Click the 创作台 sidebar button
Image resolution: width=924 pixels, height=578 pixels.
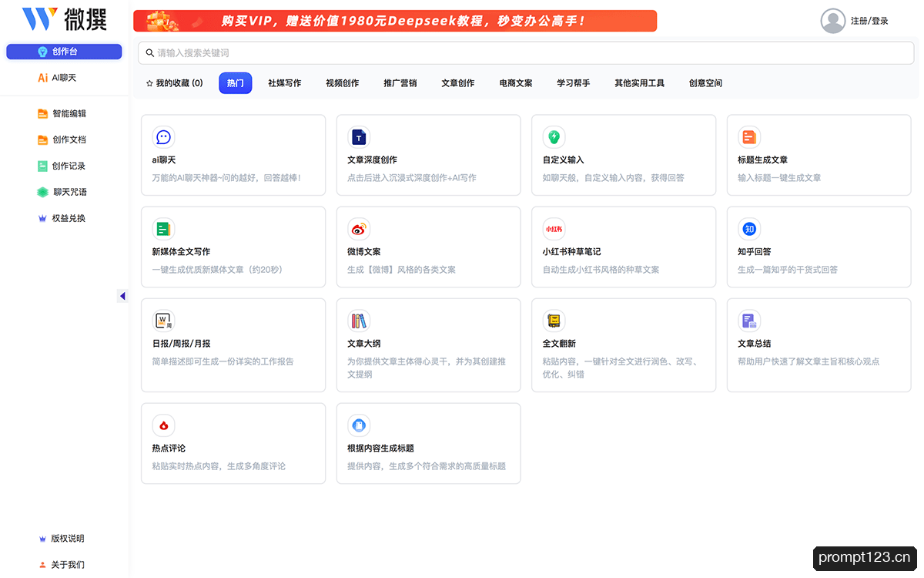pos(64,52)
